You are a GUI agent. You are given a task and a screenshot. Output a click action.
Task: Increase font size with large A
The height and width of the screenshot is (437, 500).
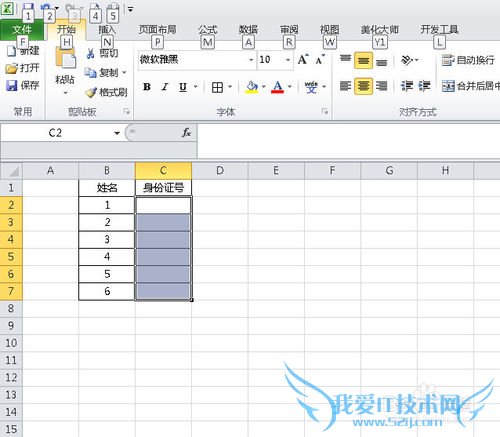point(303,60)
